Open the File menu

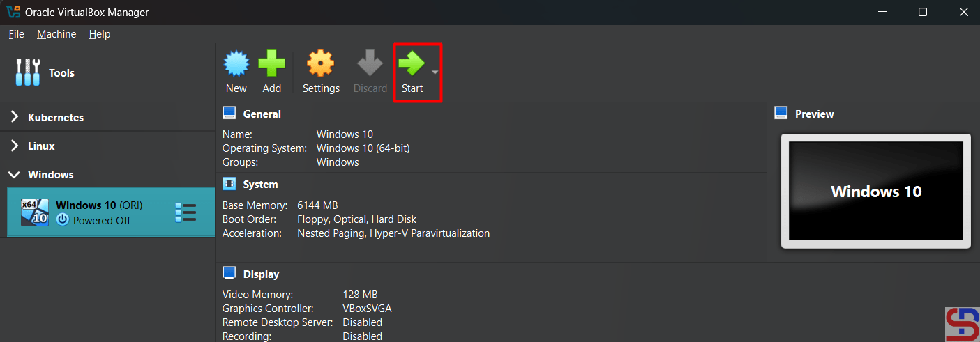point(16,34)
